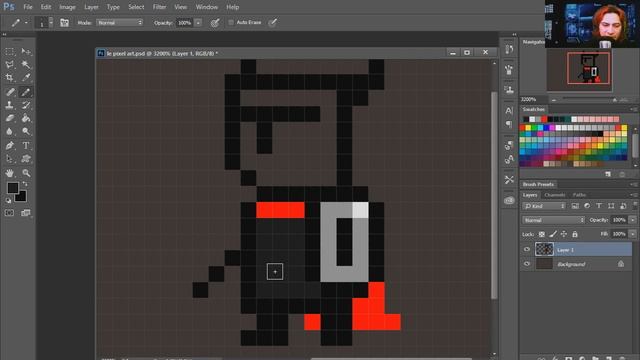Select the Crop tool
This screenshot has height=360, width=640.
10,78
